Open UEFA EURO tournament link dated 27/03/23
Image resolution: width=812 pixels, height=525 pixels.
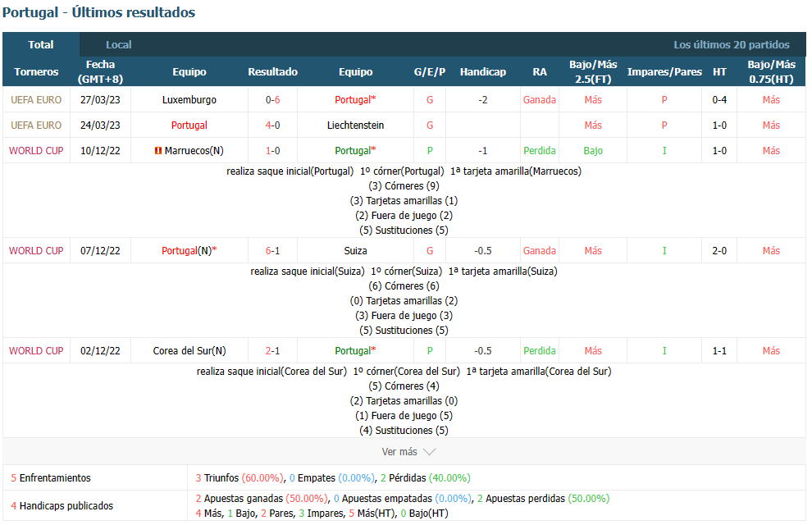pos(36,100)
